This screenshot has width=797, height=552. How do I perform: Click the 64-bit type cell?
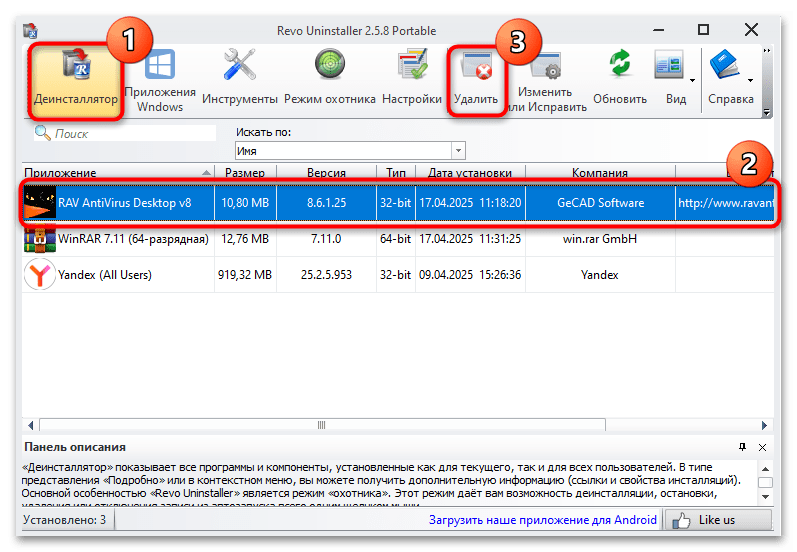pyautogui.click(x=395, y=238)
